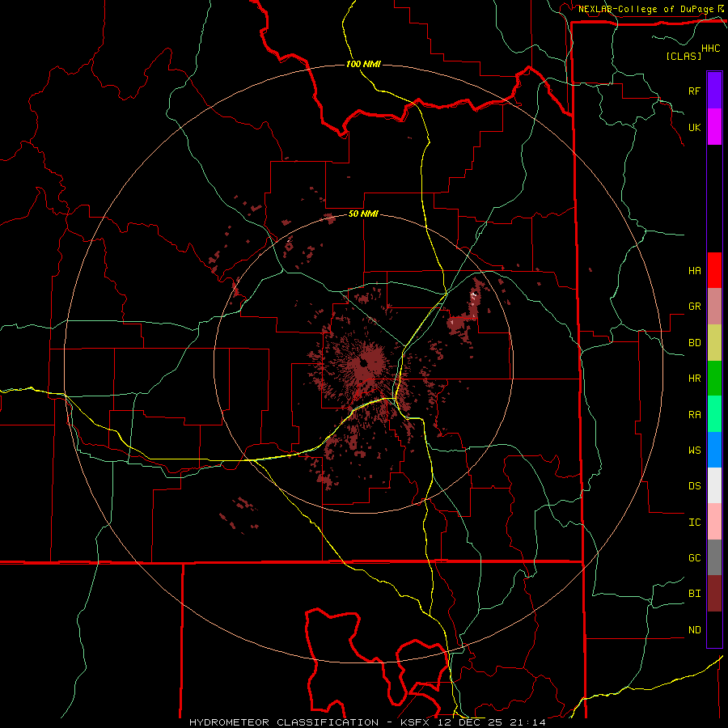This screenshot has width=728, height=728.
Task: Click the WS blue legend swatch
Action: [x=714, y=450]
